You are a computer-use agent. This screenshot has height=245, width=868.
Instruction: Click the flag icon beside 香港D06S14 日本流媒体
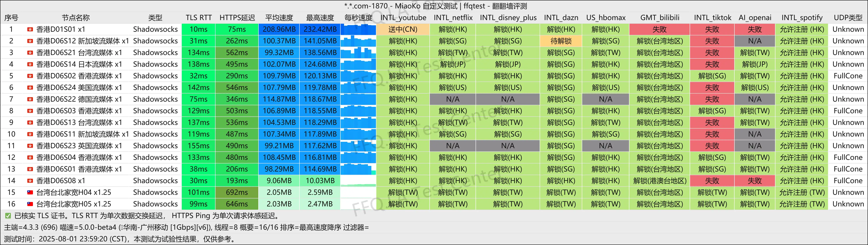coord(30,64)
